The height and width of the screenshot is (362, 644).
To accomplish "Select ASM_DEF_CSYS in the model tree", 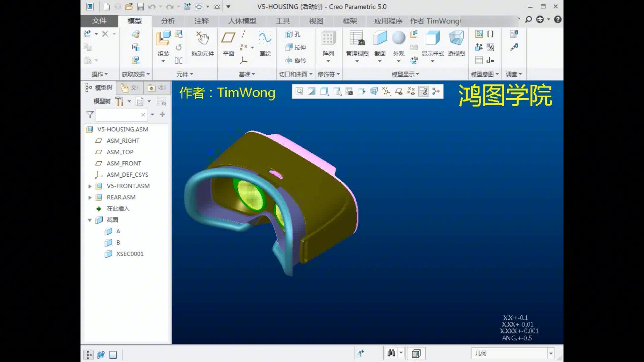I will 127,175.
